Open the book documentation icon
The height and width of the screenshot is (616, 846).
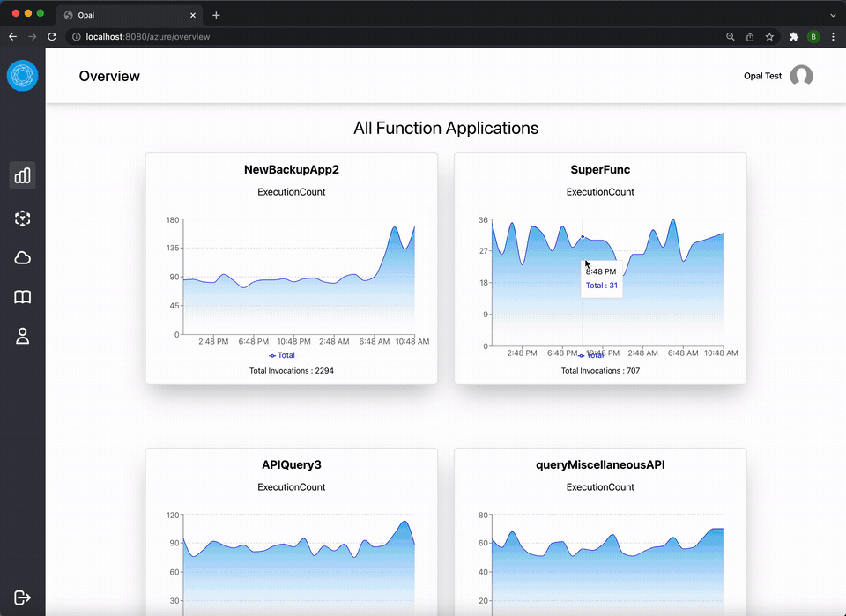[22, 297]
